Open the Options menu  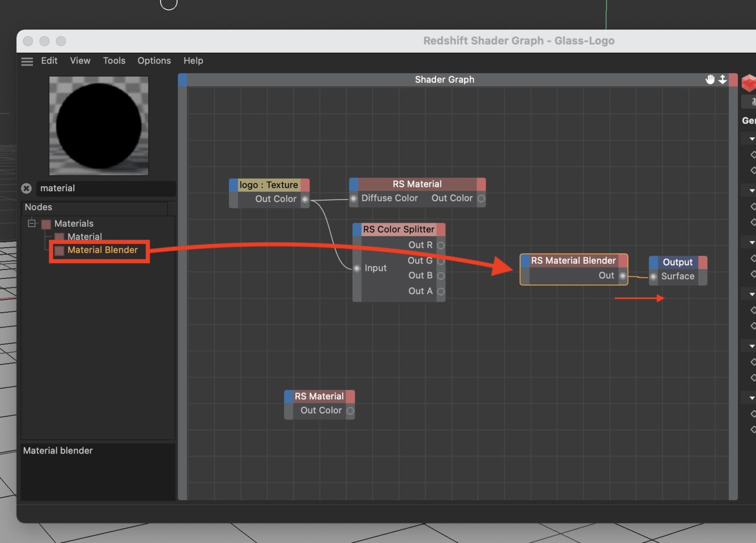[154, 60]
